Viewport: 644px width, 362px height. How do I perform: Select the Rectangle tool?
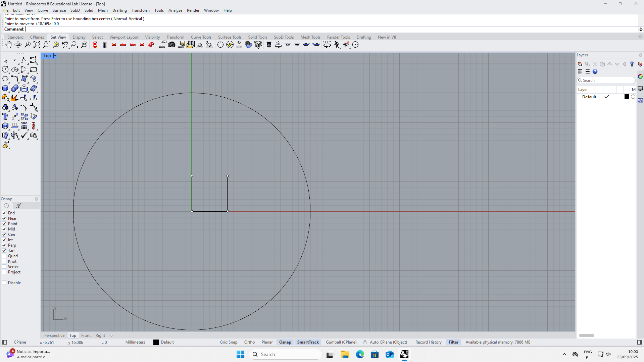[34, 69]
